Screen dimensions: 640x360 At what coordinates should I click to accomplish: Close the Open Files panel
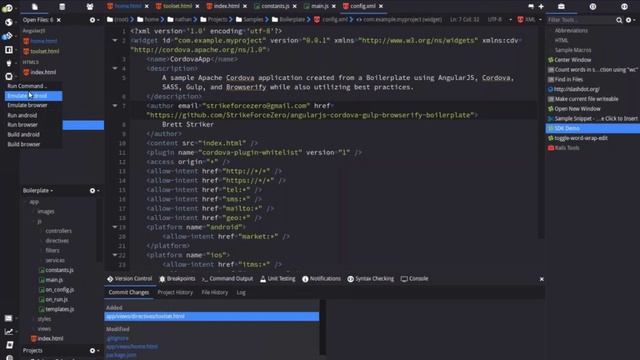(x=59, y=20)
